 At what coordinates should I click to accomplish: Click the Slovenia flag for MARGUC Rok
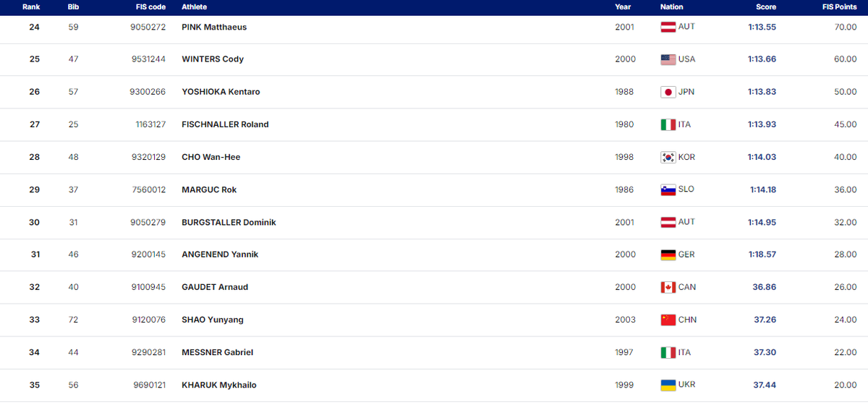coord(668,189)
